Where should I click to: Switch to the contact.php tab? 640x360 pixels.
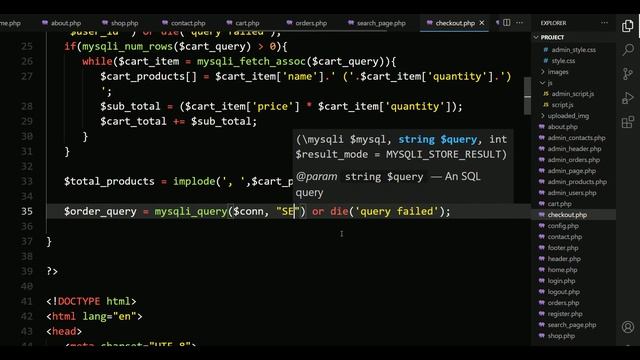(184, 23)
